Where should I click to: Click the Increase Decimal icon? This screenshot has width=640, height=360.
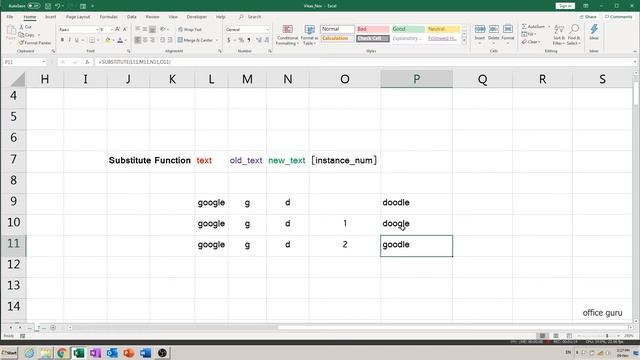(258, 40)
